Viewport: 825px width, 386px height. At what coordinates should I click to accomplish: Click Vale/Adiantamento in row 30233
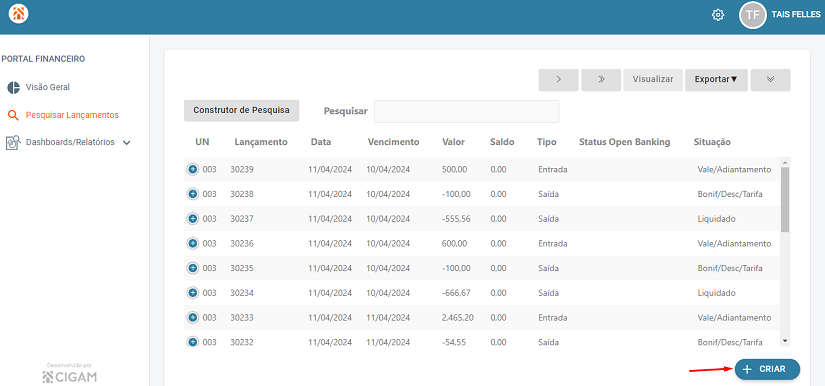tap(734, 318)
